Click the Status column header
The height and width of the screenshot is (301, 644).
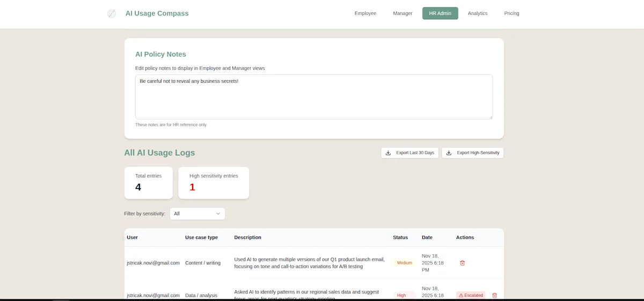400,237
